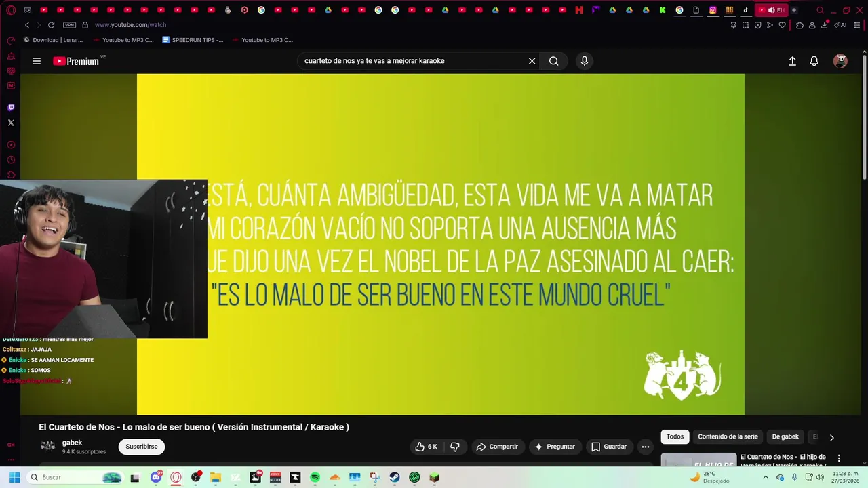Open the taskbar clock showing 11:28 p. m.

point(845,477)
